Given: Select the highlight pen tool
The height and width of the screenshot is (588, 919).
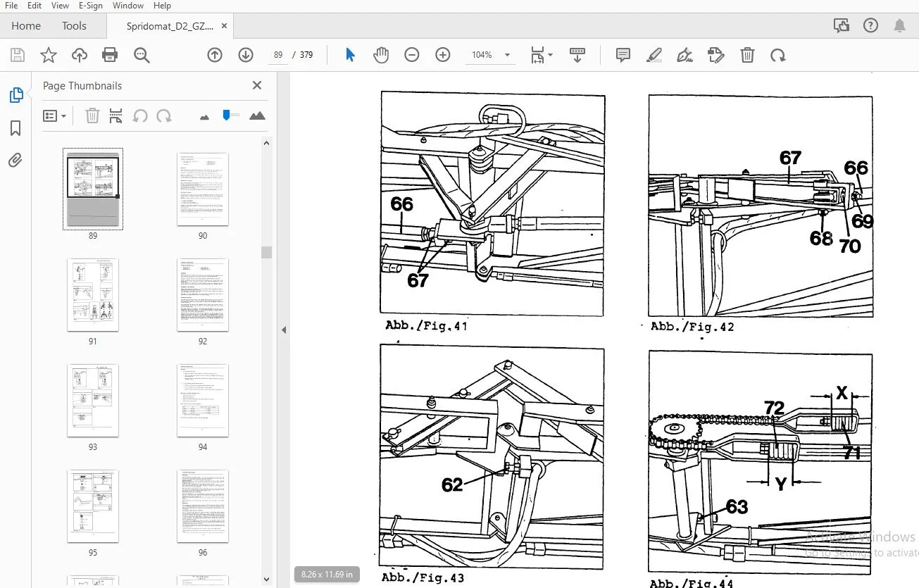Looking at the screenshot, I should click(x=654, y=55).
